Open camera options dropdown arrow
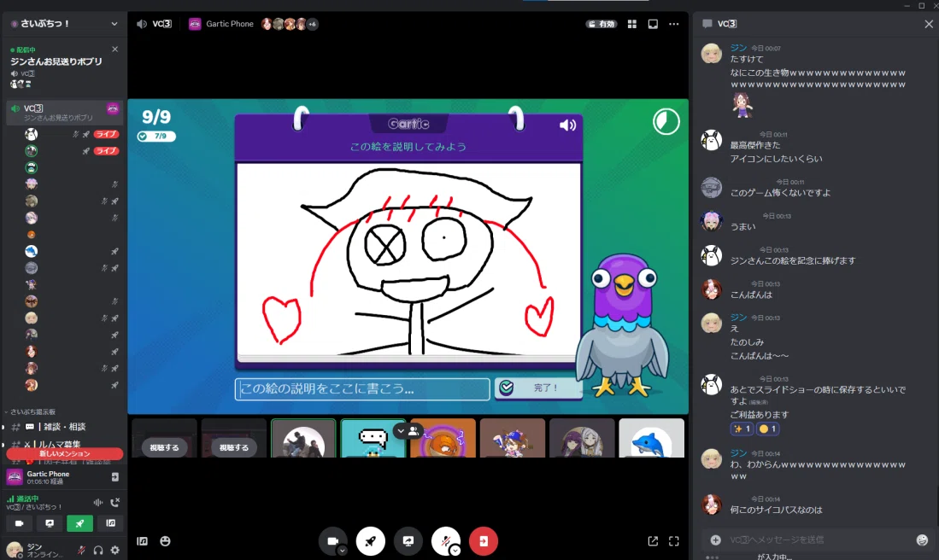Screen dimensions: 939x560 pyautogui.click(x=342, y=551)
